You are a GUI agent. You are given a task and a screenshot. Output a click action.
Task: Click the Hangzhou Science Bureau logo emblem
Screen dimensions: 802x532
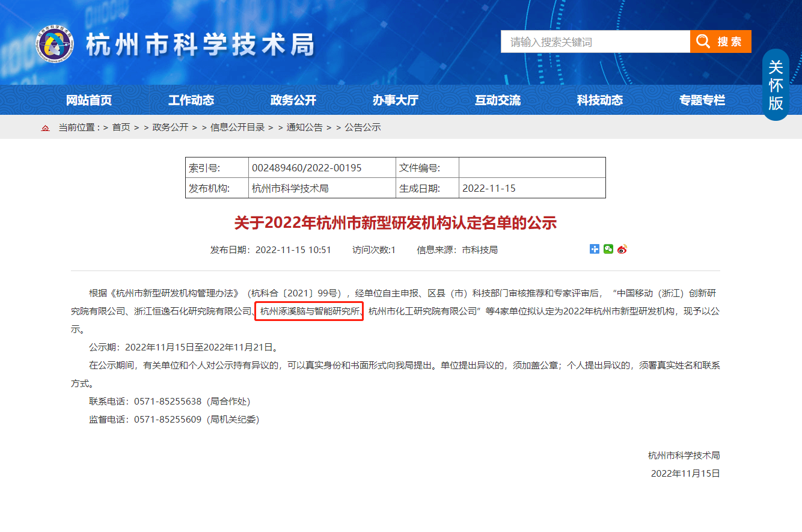click(56, 43)
